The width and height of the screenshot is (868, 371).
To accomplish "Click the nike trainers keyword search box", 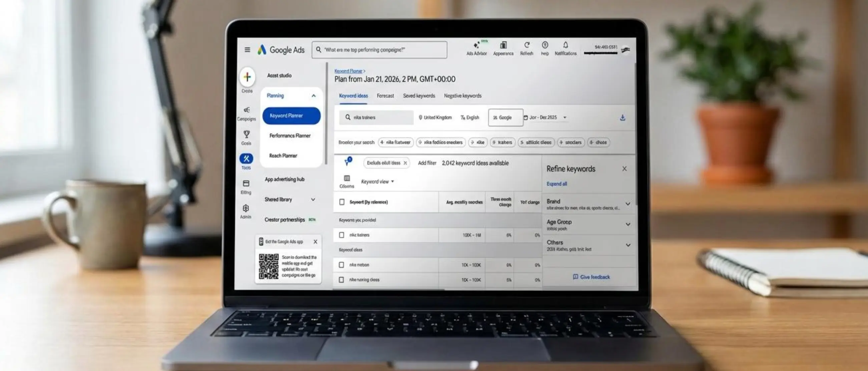I will 376,117.
